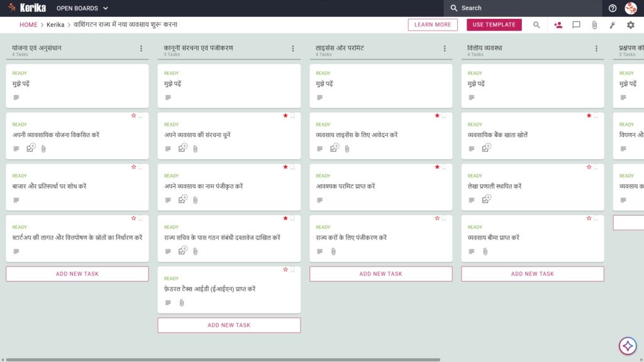Expand the OPEN BOARDS dropdown

coord(82,8)
